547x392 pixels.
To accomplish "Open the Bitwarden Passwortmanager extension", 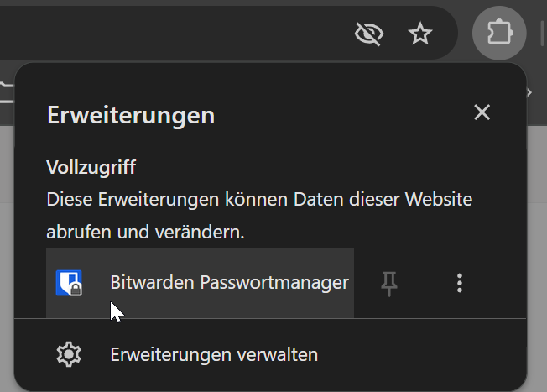I will click(200, 283).
